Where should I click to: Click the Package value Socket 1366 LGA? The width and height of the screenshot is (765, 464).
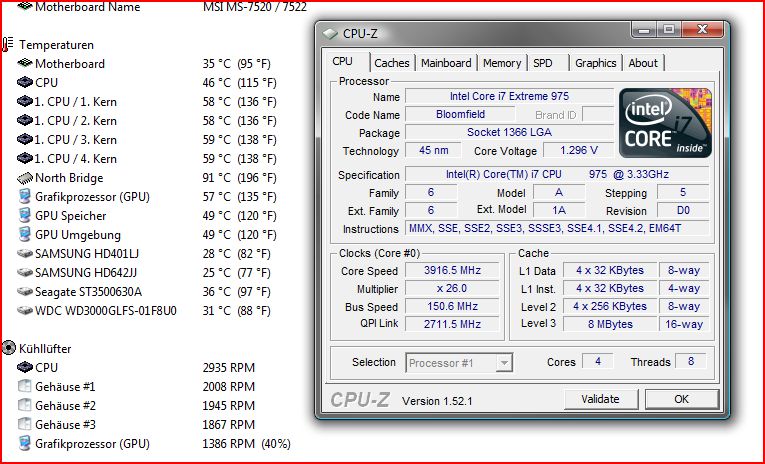click(509, 132)
